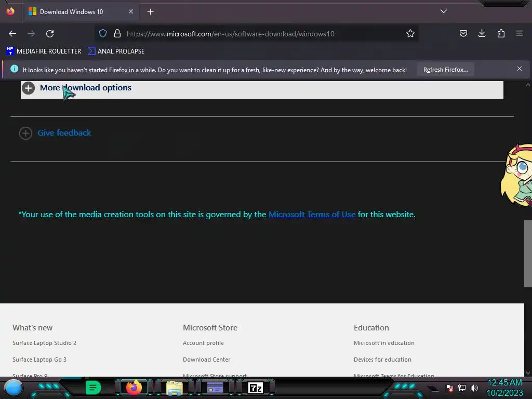This screenshot has height=399, width=532.
Task: Open the green notes app in taskbar
Action: [x=93, y=388]
